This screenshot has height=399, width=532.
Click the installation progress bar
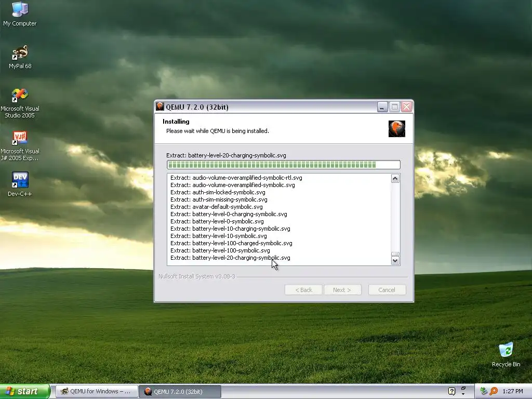tap(283, 165)
